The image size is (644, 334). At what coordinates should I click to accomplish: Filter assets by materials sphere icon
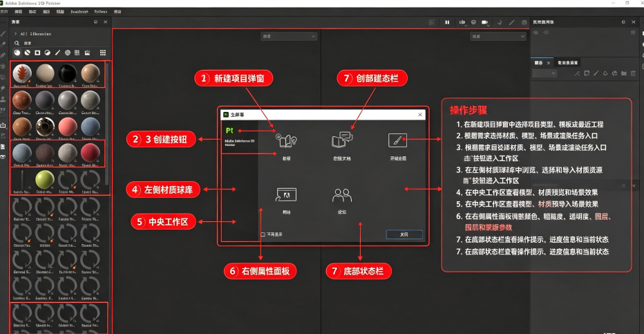click(17, 53)
